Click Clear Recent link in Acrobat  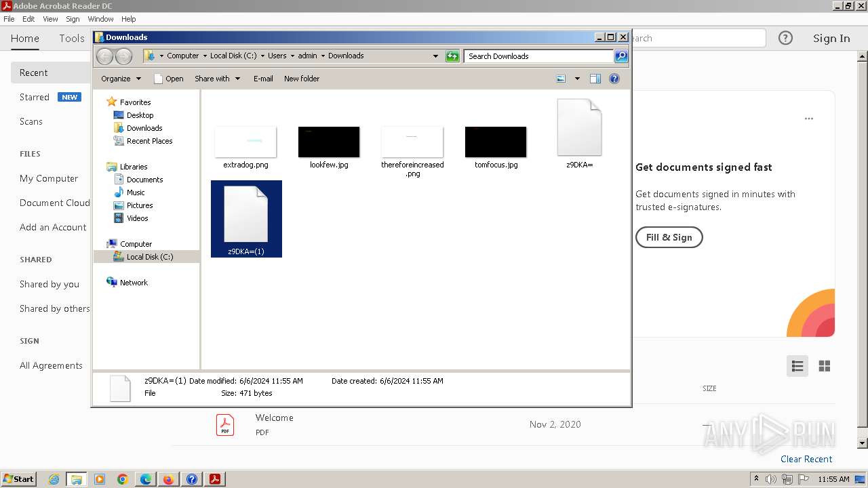coord(806,459)
